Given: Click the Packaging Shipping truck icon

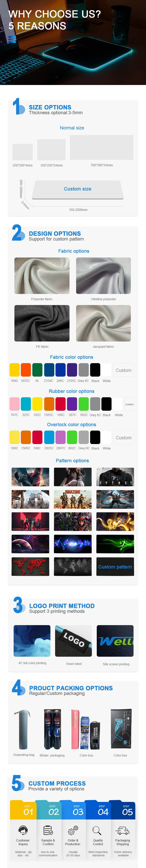Looking at the screenshot, I should 122,830.
